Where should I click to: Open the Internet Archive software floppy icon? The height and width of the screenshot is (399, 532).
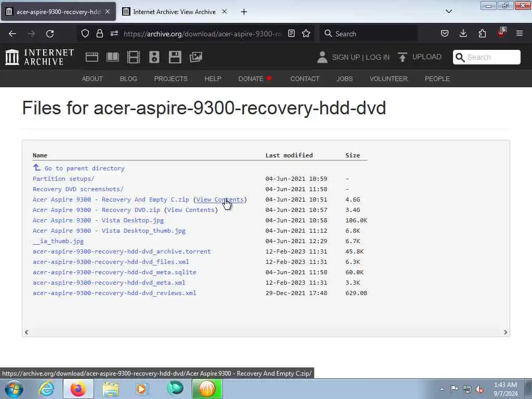(175, 57)
